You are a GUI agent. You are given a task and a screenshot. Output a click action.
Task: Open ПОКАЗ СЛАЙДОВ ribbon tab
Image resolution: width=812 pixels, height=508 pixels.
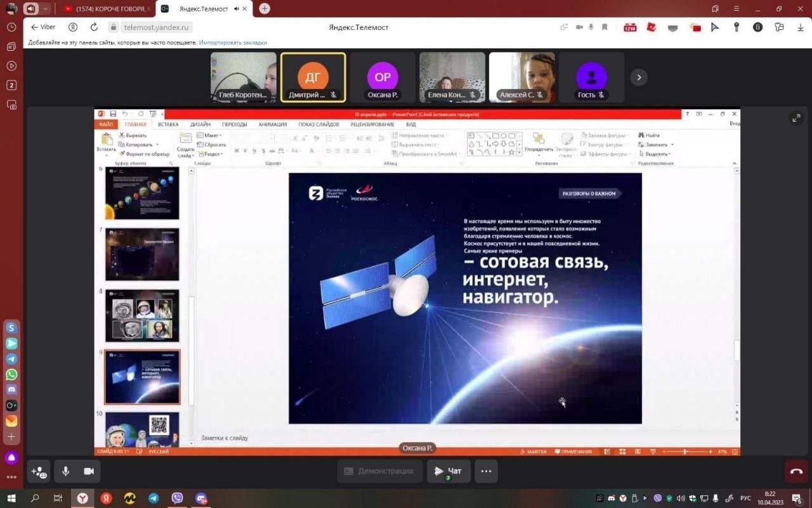320,124
